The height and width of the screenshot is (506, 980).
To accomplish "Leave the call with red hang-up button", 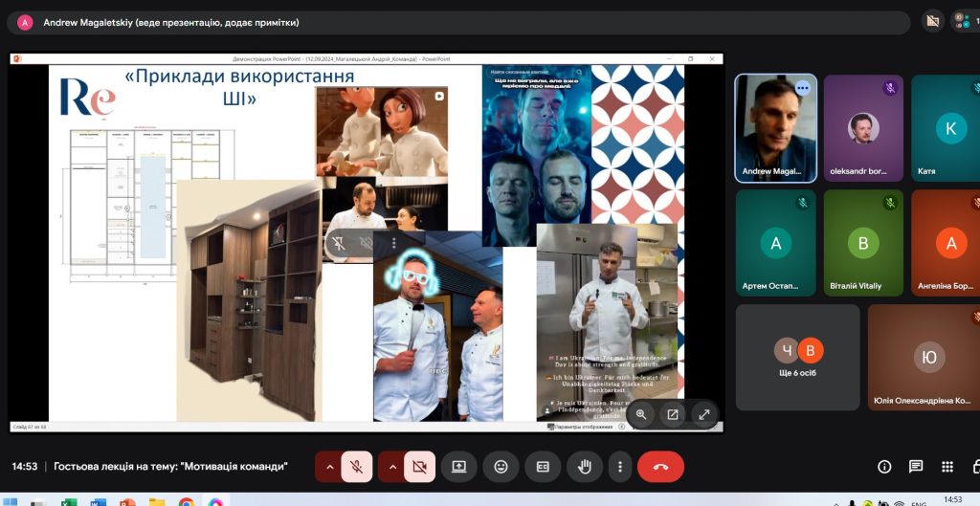I will [x=660, y=467].
